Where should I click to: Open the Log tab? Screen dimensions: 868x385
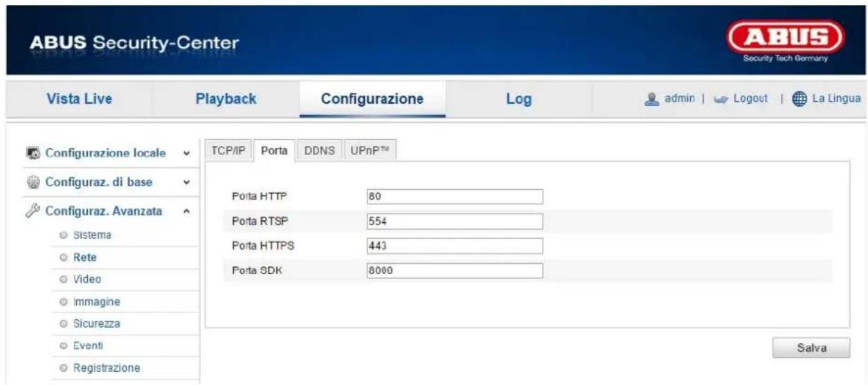(x=517, y=99)
